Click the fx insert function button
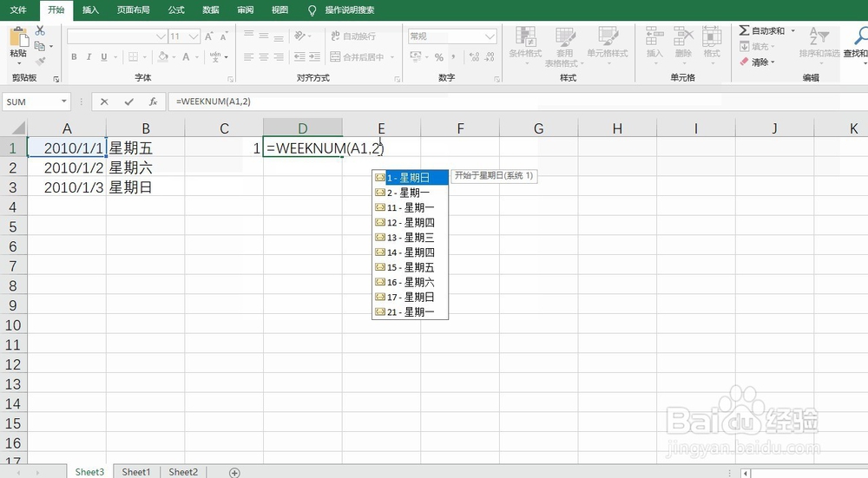This screenshot has height=478, width=868. tap(154, 101)
